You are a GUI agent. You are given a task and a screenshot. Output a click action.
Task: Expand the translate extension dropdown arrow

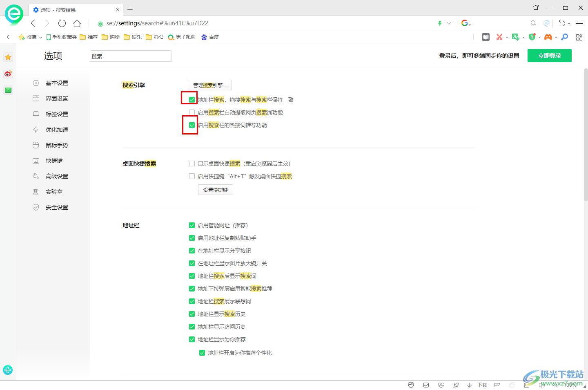point(523,38)
